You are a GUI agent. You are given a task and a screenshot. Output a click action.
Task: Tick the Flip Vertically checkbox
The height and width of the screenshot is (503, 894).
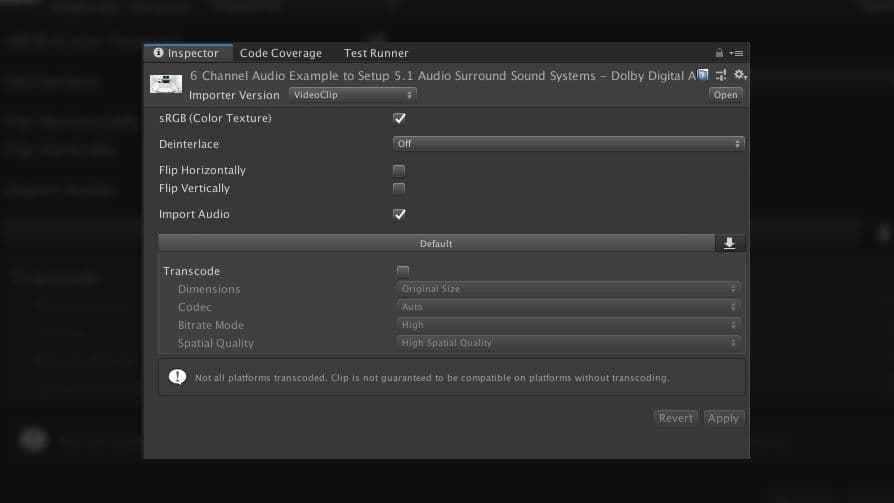(399, 188)
